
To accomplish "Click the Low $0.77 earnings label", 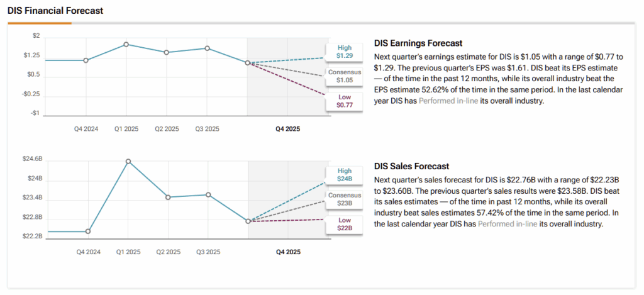I will 344,101.
